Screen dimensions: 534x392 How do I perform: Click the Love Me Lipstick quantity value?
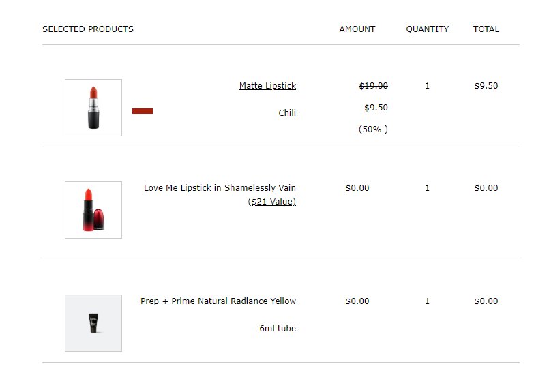(428, 188)
